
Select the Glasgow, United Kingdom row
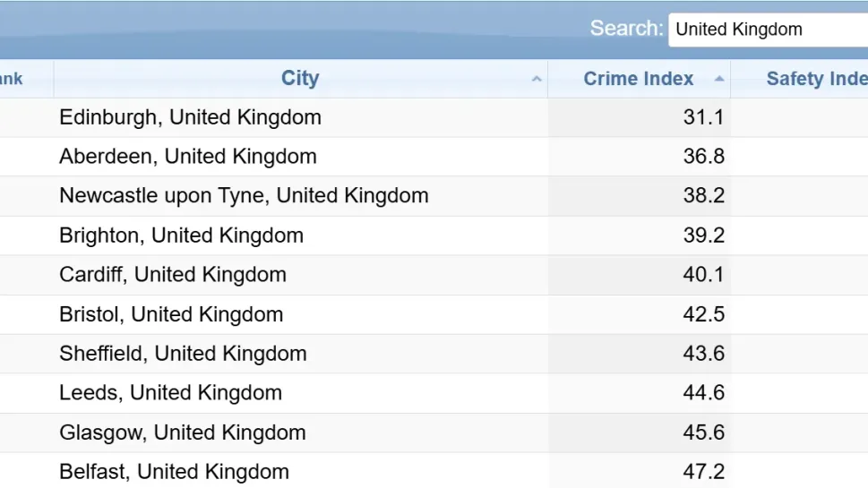pyautogui.click(x=183, y=432)
